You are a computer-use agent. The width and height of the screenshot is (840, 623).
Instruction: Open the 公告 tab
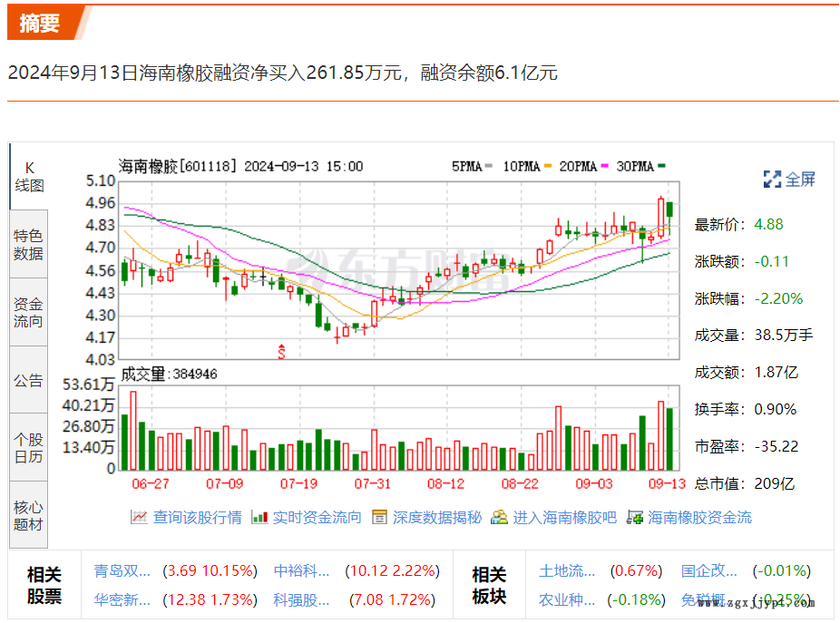coord(29,380)
